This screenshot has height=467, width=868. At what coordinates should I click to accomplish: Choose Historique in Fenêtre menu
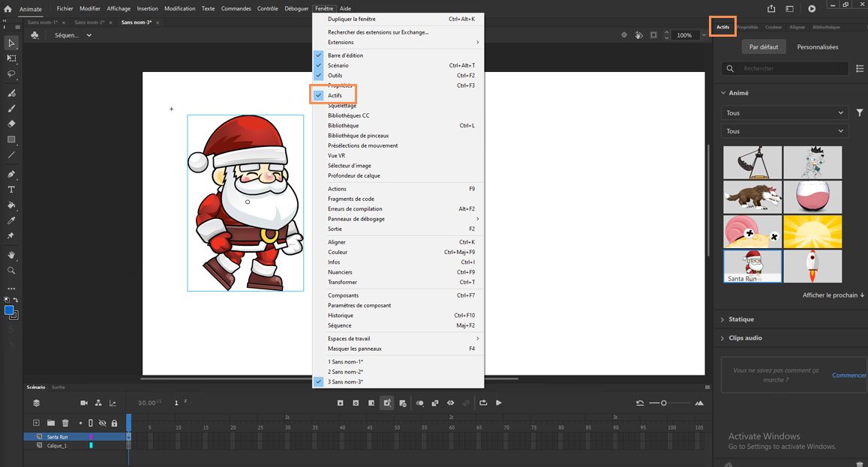pos(398,316)
